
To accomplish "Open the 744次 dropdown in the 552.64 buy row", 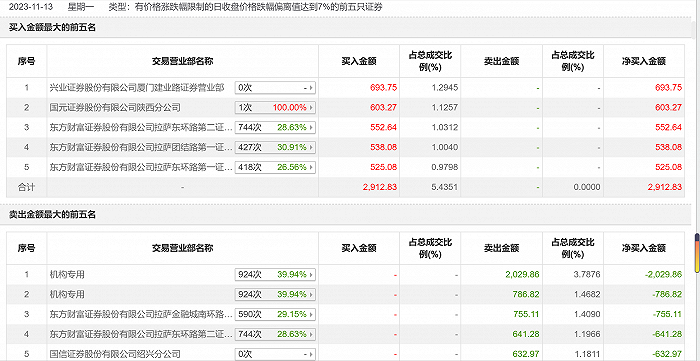I will coord(275,127).
